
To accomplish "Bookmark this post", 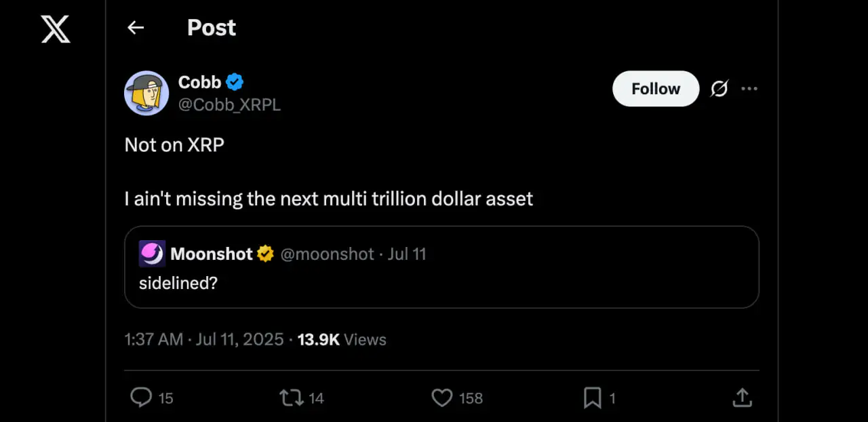I will tap(592, 398).
